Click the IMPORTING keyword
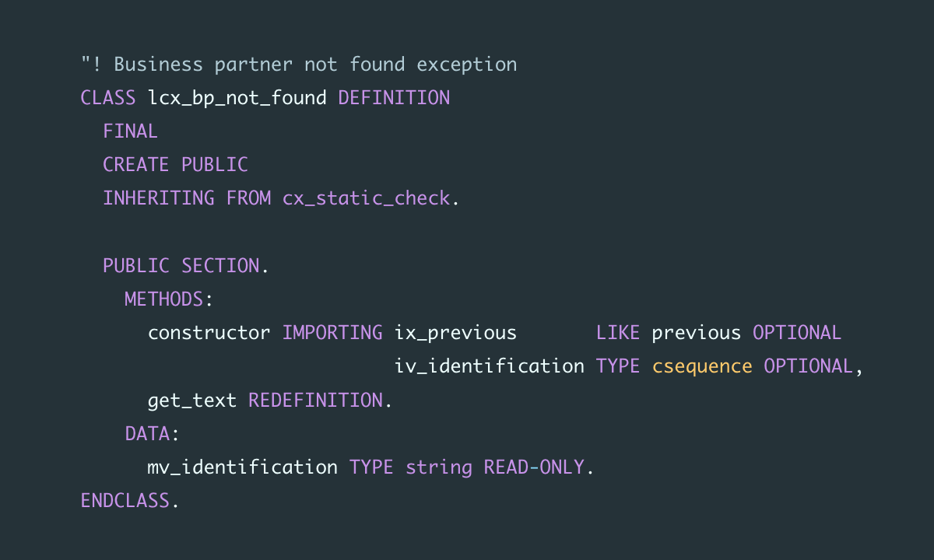 click(x=332, y=333)
